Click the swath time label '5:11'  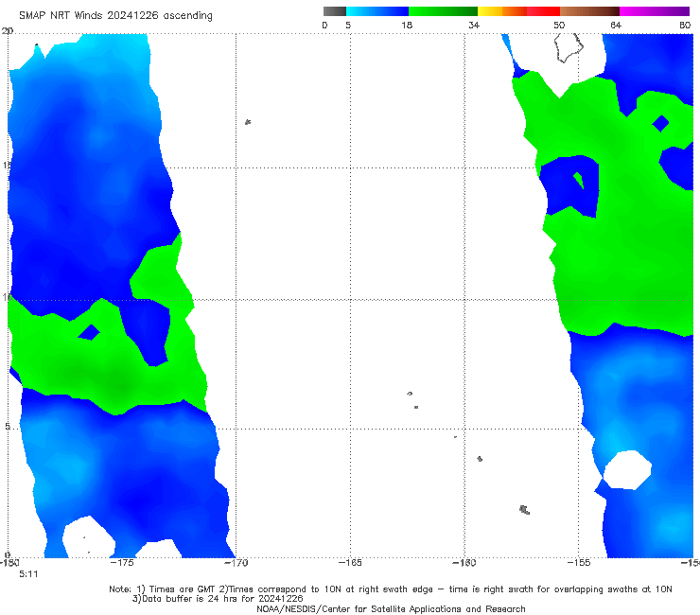click(28, 574)
